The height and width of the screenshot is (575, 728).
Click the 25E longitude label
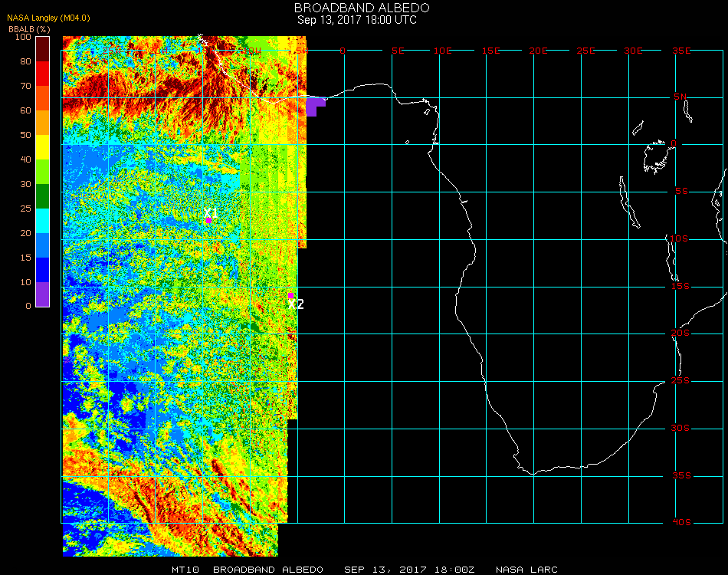585,51
